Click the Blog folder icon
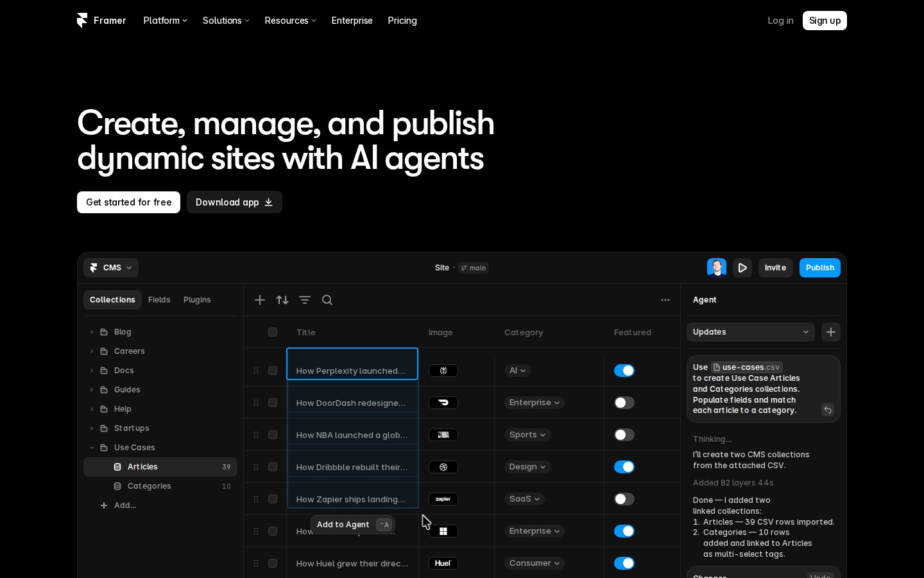Image resolution: width=924 pixels, height=578 pixels. (x=104, y=332)
